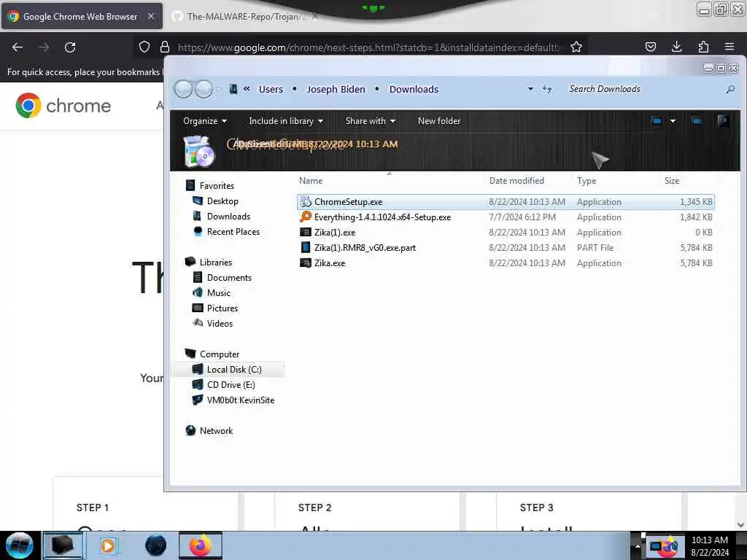Select Everything-1.4.1.1024.x64-Setup.exe file
The image size is (747, 560).
click(x=506, y=217)
